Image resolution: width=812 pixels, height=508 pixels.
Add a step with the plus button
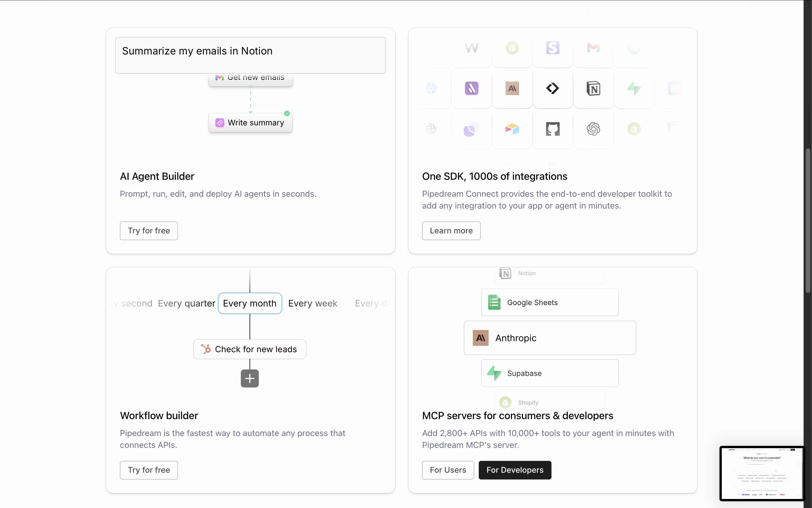(250, 379)
